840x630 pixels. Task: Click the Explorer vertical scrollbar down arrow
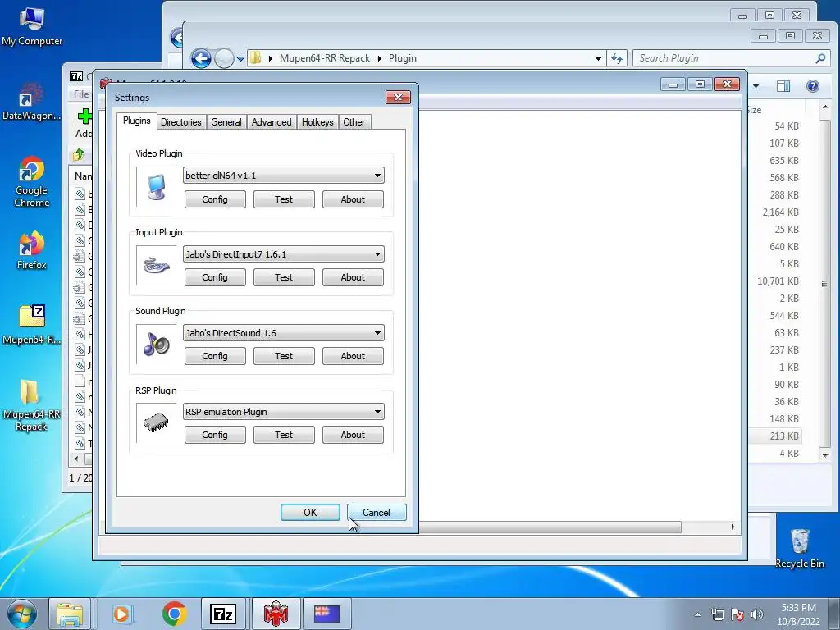[825, 455]
